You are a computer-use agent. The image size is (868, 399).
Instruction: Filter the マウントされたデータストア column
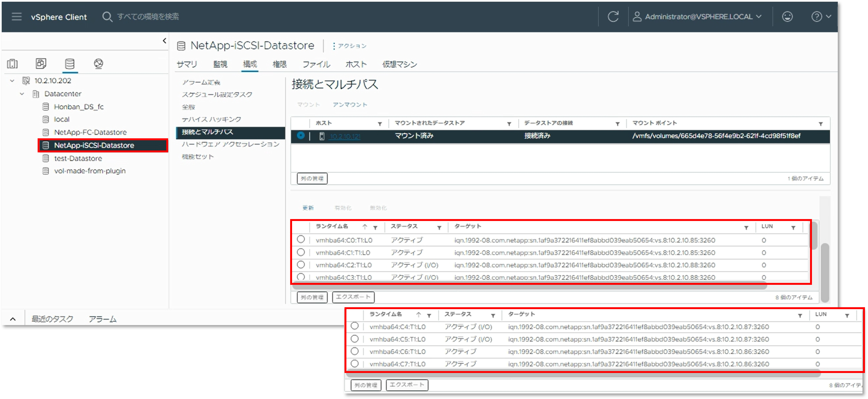point(509,124)
